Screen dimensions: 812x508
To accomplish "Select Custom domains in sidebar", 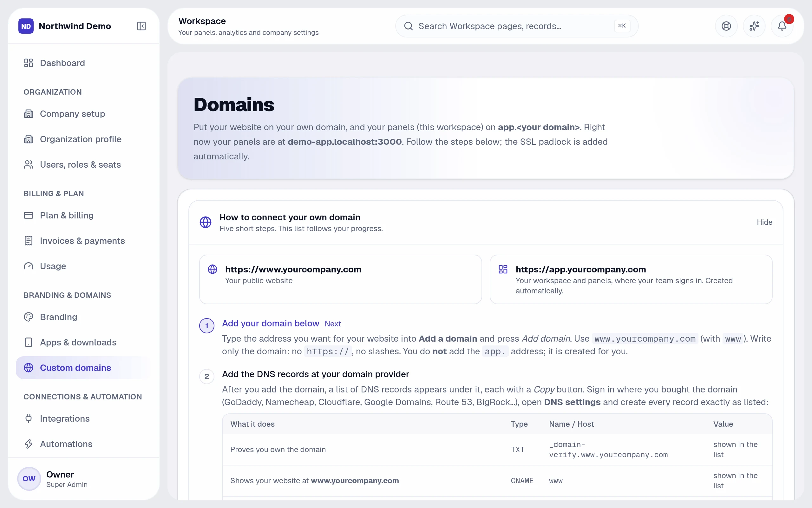I will tap(83, 368).
